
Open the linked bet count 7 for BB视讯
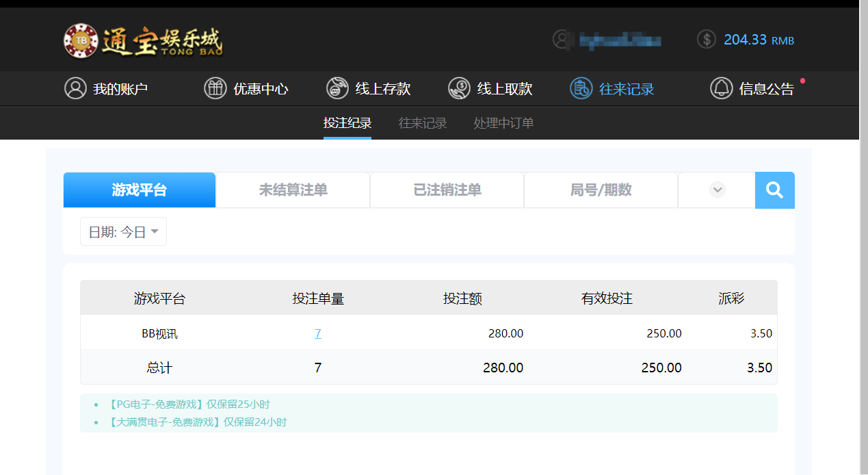click(317, 333)
